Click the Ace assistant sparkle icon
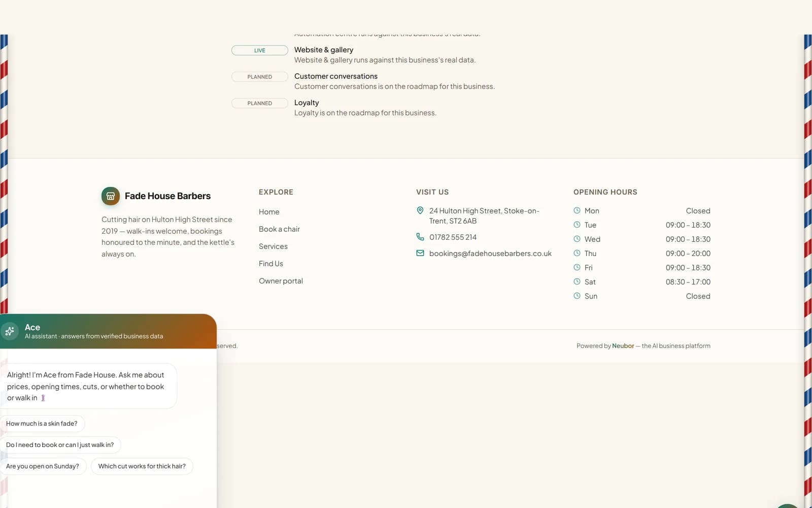 point(9,332)
